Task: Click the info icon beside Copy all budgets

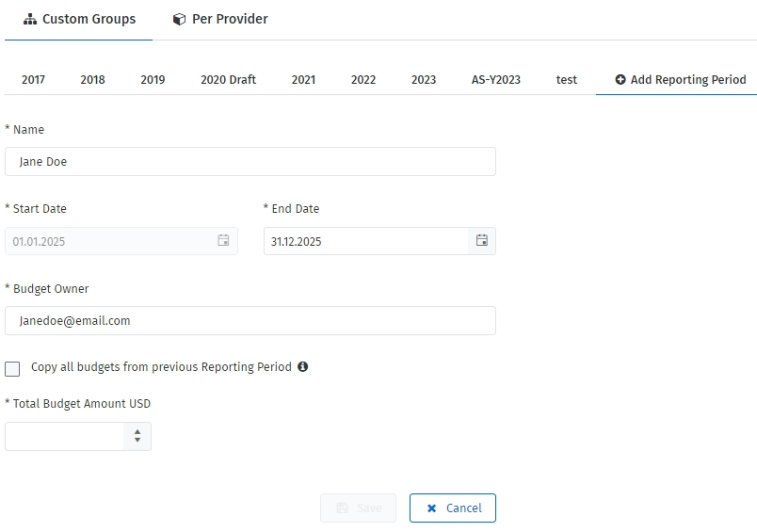Action: (303, 367)
